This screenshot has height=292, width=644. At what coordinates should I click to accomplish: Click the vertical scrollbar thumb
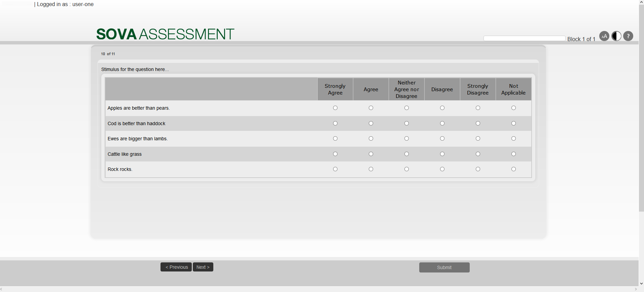click(x=641, y=108)
